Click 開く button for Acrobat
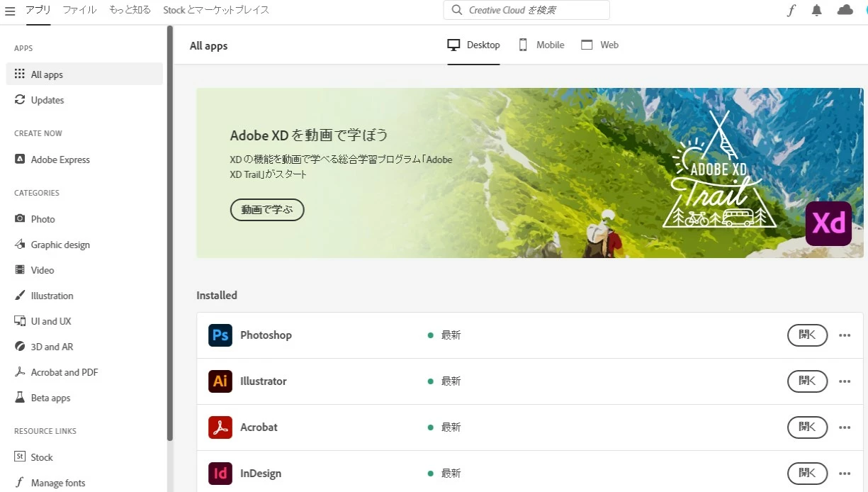868x492 pixels. tap(807, 427)
